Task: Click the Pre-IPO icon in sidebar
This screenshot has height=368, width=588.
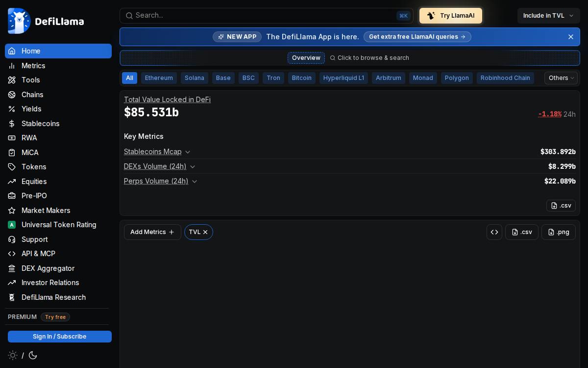Action: pyautogui.click(x=12, y=196)
